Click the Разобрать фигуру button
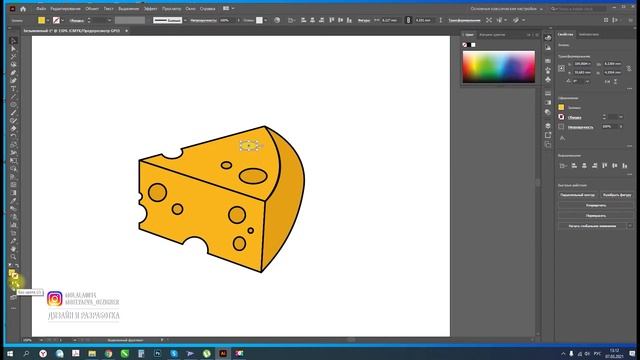Screen dimensions: 640x360 (x=617, y=195)
